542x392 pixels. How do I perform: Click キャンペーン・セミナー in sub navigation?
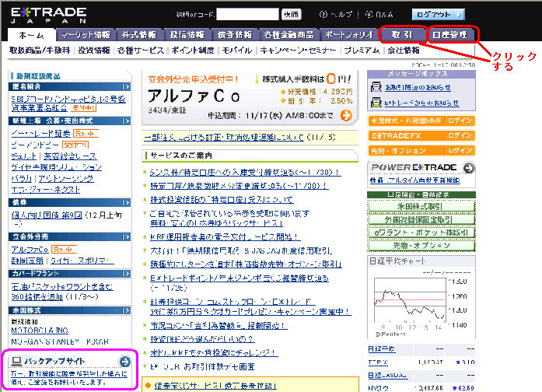298,51
